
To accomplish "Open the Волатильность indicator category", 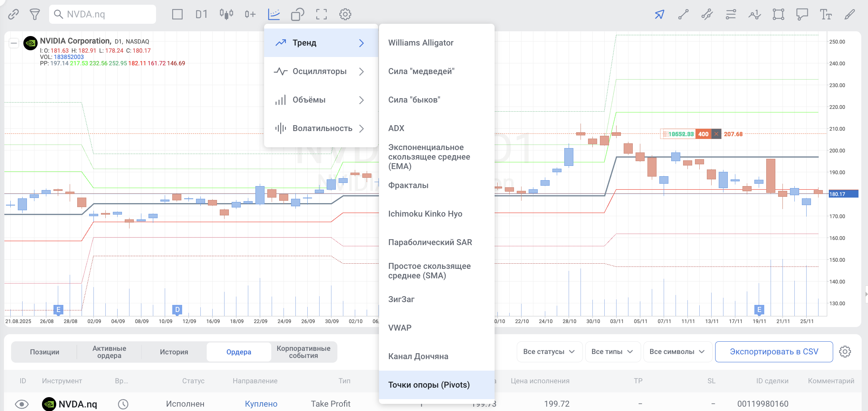I will click(321, 128).
